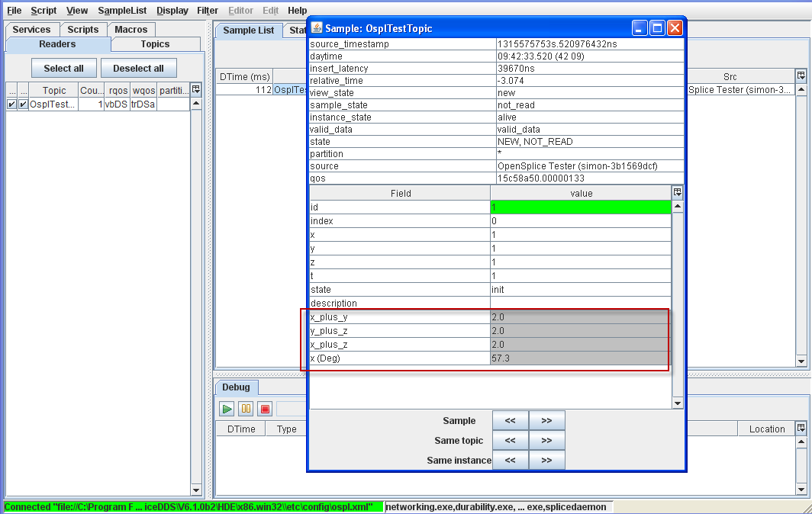Switch to the Macros tab
The height and width of the screenshot is (514, 812).
tap(131, 30)
